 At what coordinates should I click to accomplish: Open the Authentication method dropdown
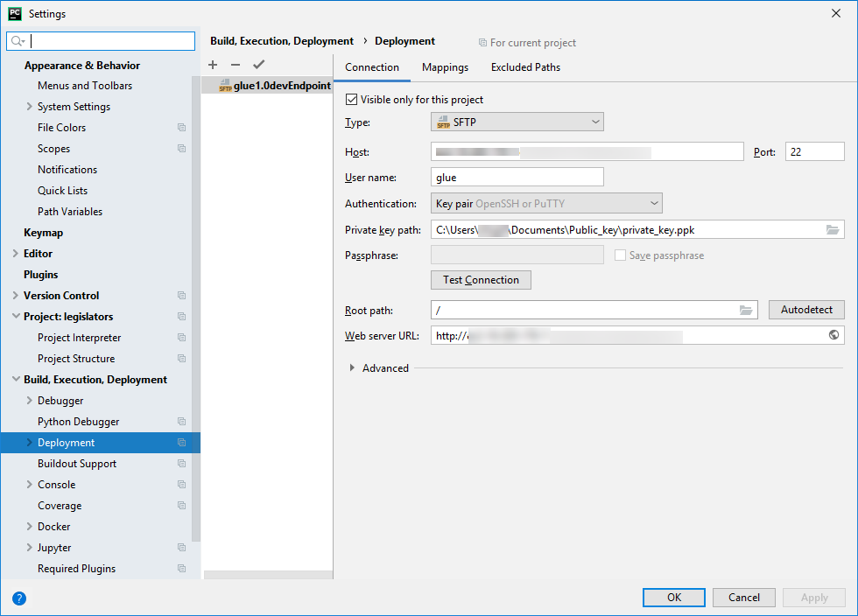tap(545, 202)
